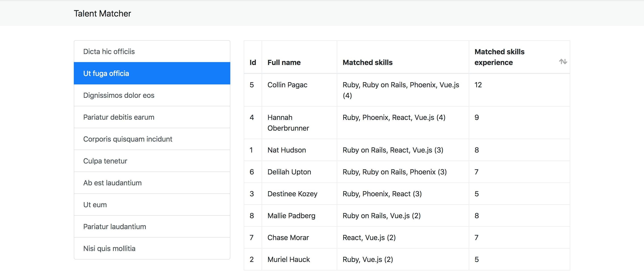644x272 pixels.
Task: Pick the Culpa tenetur list item
Action: [x=152, y=161]
